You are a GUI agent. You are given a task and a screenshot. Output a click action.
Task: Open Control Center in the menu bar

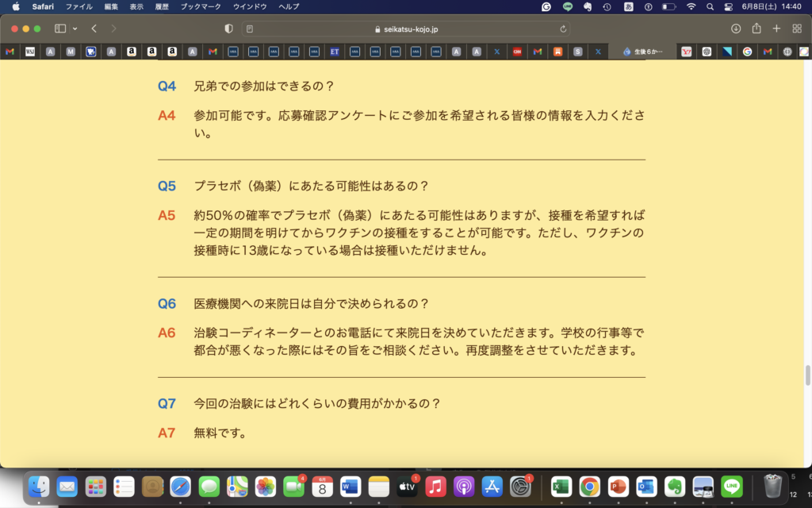729,6
